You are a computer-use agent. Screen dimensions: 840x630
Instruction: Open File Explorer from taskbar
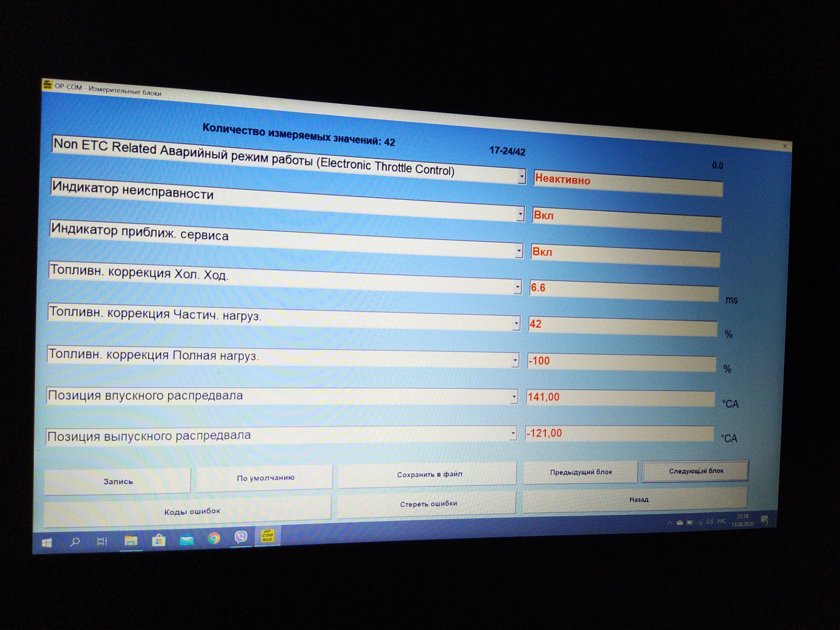pos(131,541)
